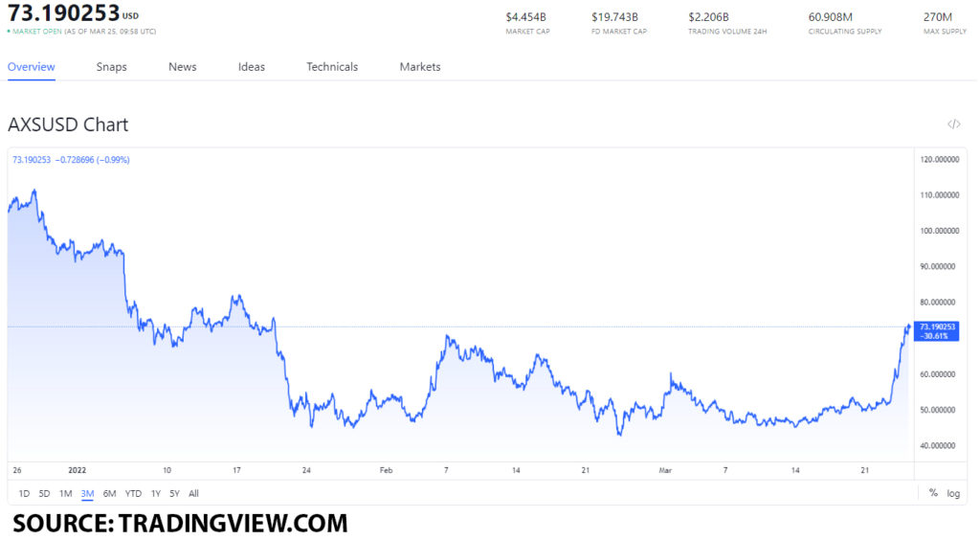Select the 1D time range
The image size is (980, 540).
pos(24,494)
